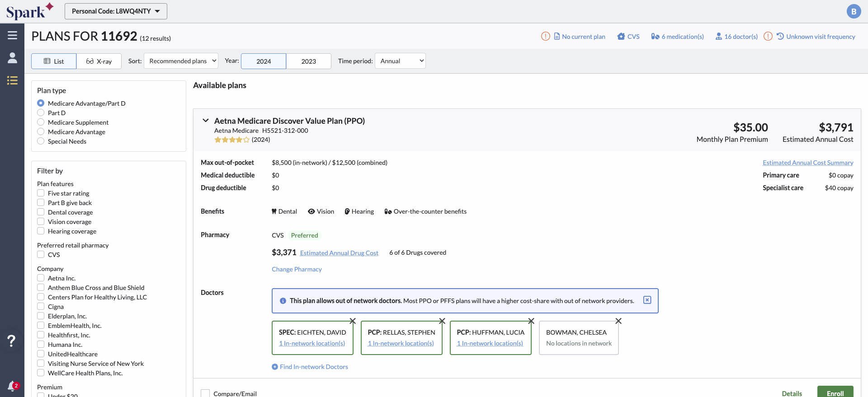868x397 pixels.
Task: Open the hamburger menu in sidebar
Action: (x=12, y=35)
